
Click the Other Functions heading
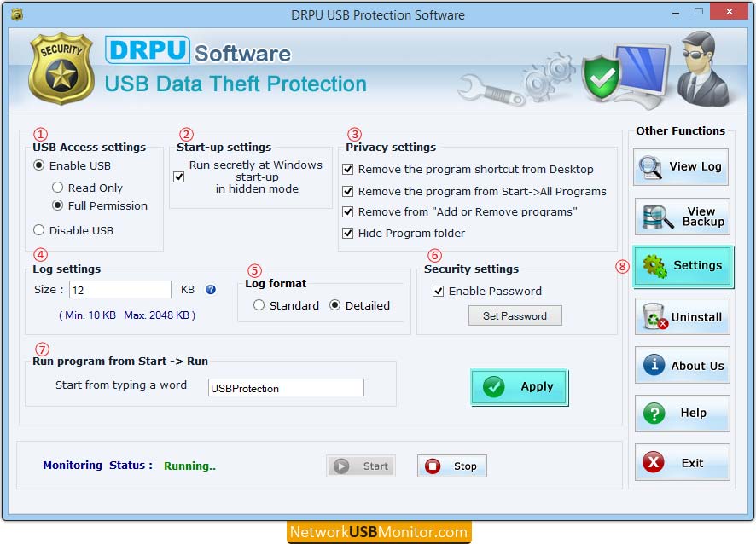coord(680,131)
